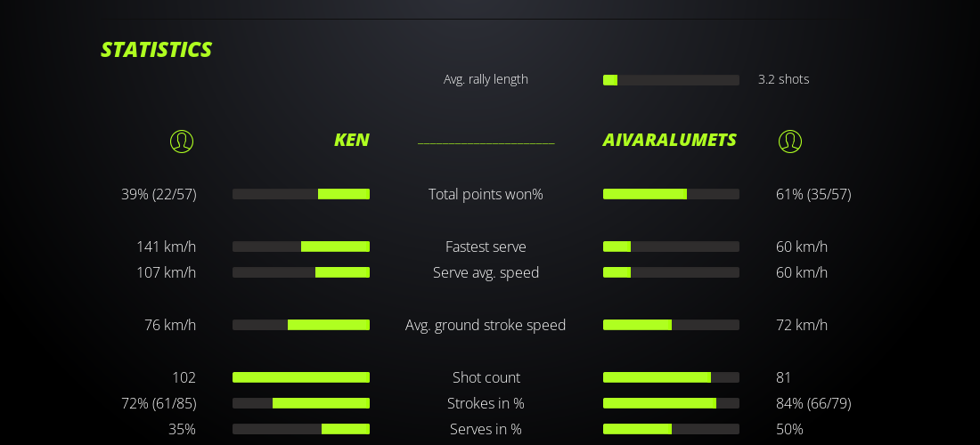This screenshot has height=445, width=980.
Task: Click the Shot count label
Action: point(486,377)
